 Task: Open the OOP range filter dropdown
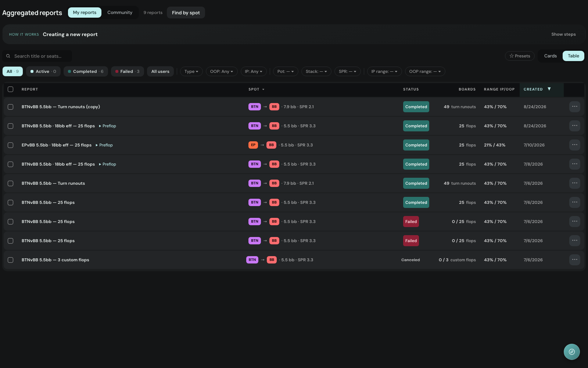pos(425,71)
